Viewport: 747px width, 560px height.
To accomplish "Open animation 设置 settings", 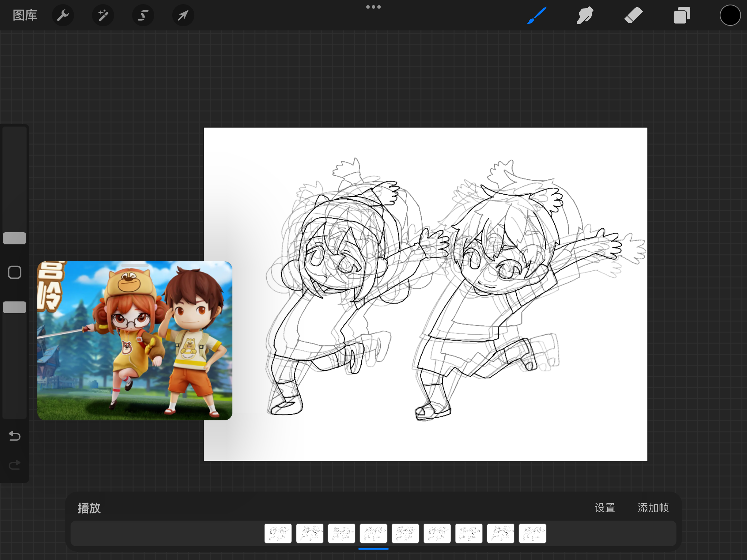I will coord(605,508).
